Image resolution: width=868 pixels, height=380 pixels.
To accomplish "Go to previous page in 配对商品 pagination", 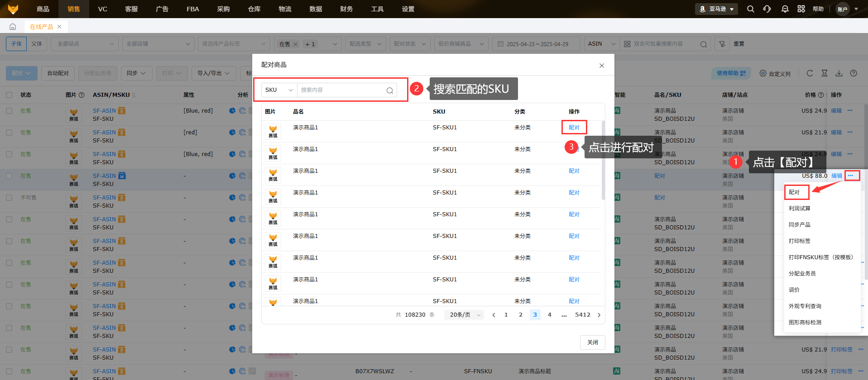I will pyautogui.click(x=494, y=315).
